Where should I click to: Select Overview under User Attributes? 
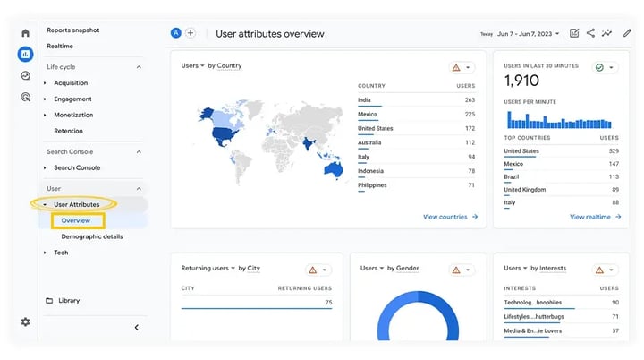(75, 220)
